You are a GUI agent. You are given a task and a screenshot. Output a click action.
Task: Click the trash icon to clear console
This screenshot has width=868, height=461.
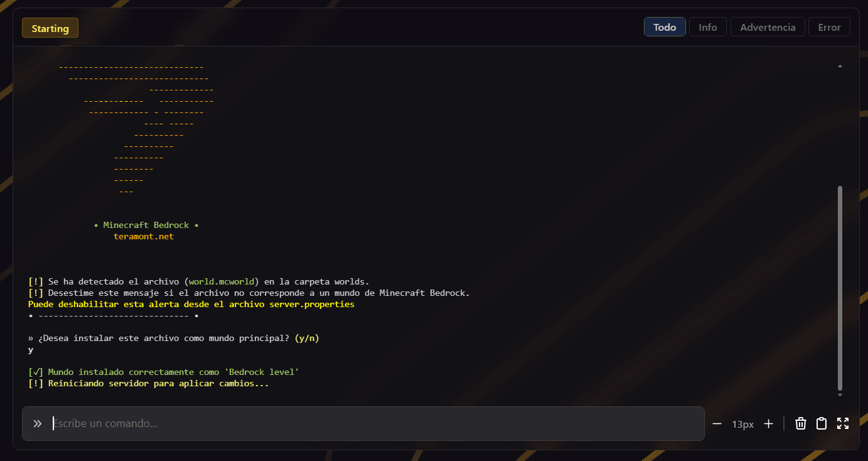coord(800,423)
